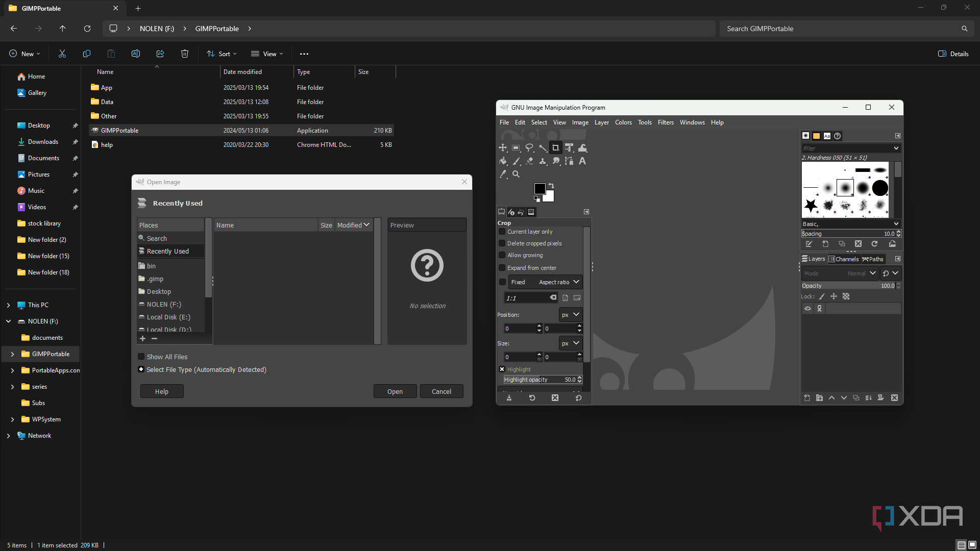Open the Colors menu in GIMP
Viewport: 980px width, 551px height.
point(623,122)
